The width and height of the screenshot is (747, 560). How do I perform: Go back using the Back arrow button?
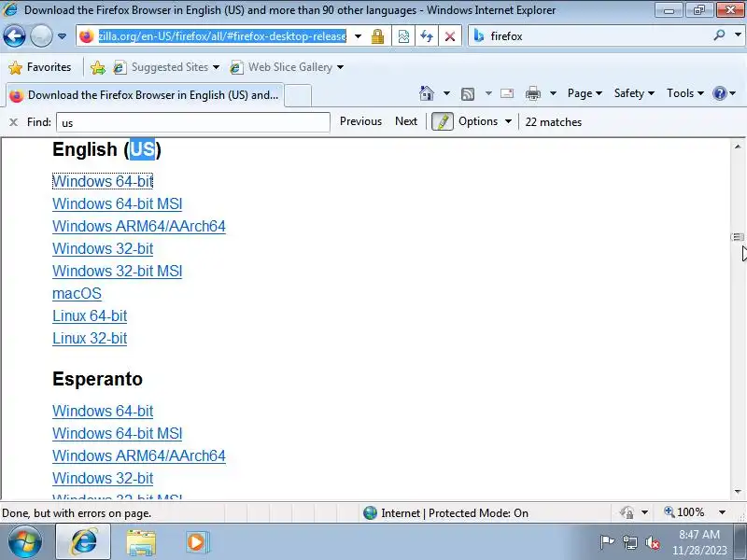[14, 36]
